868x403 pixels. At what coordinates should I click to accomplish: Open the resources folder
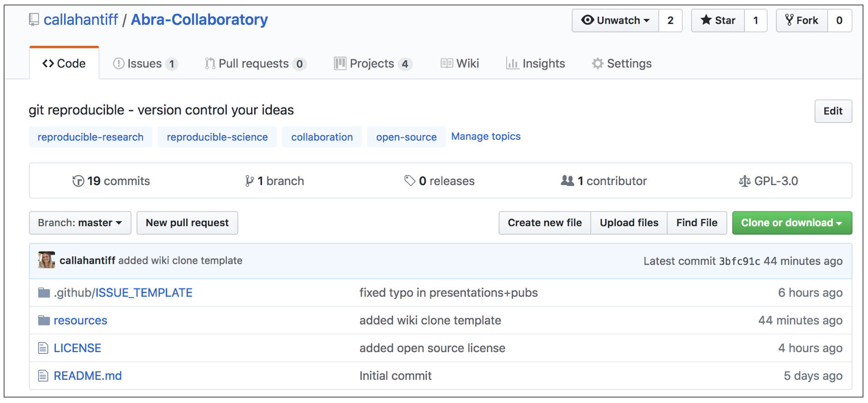pos(80,320)
